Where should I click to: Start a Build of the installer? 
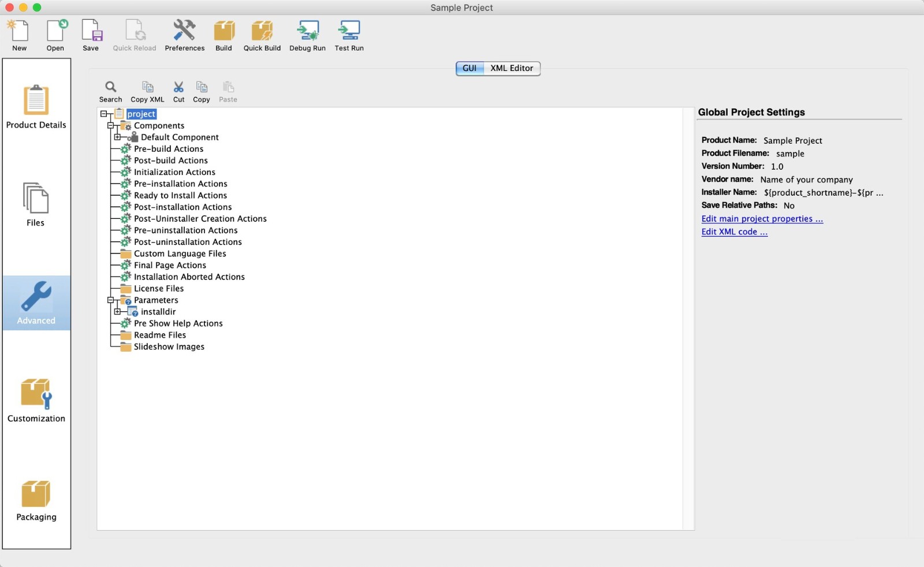[224, 36]
